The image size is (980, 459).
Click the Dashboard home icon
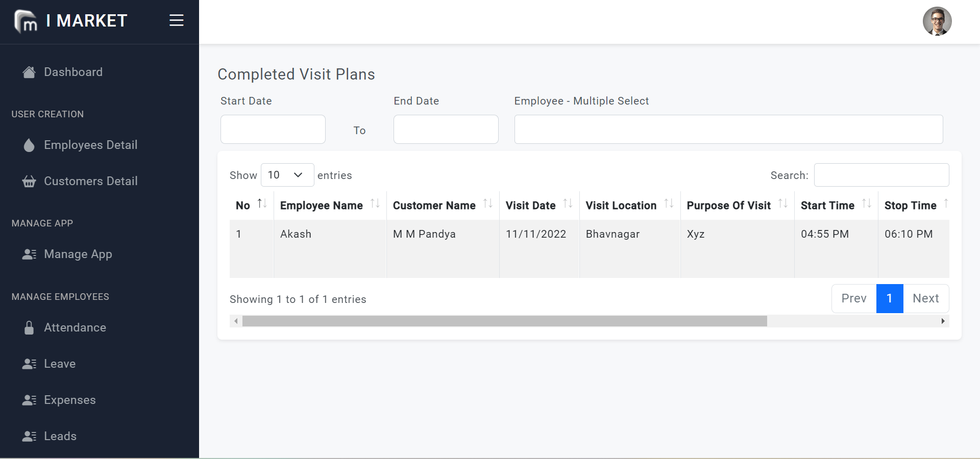coord(29,72)
